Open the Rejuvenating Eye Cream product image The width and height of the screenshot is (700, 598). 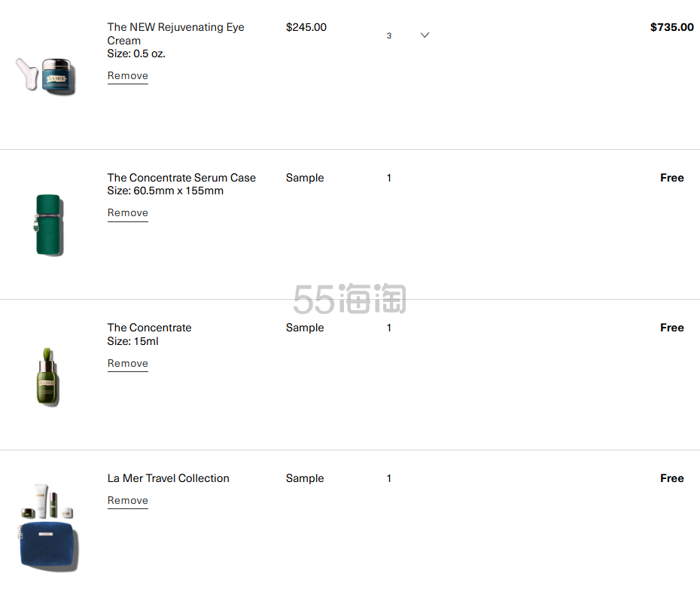pyautogui.click(x=46, y=75)
